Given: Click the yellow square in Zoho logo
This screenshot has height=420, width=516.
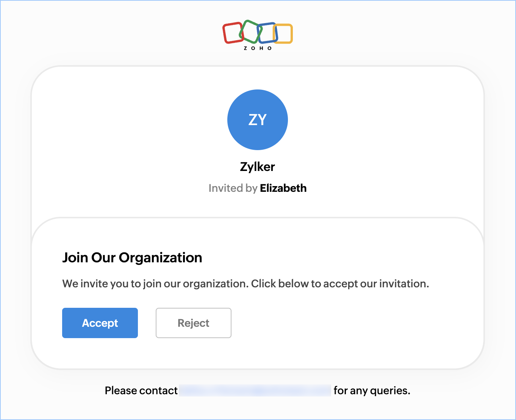Looking at the screenshot, I should pyautogui.click(x=283, y=34).
